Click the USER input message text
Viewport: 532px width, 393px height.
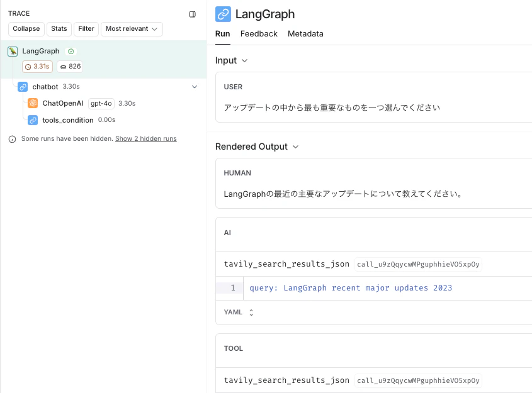tap(332, 108)
